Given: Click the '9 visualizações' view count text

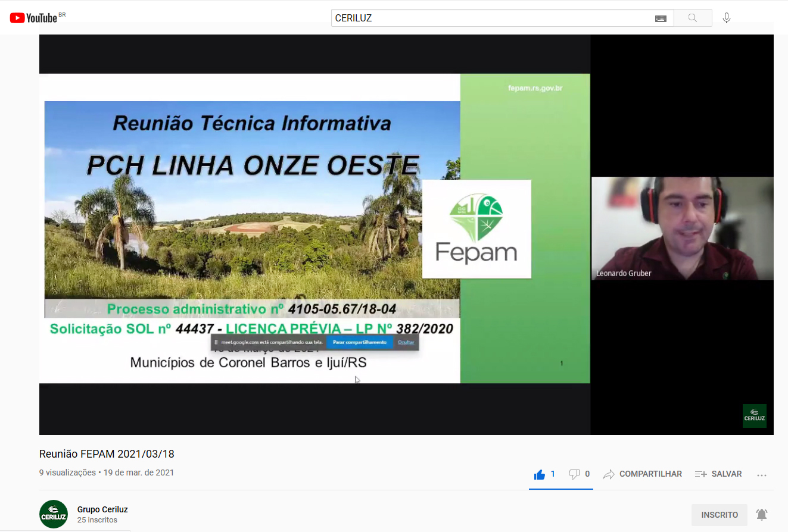Looking at the screenshot, I should [x=67, y=472].
